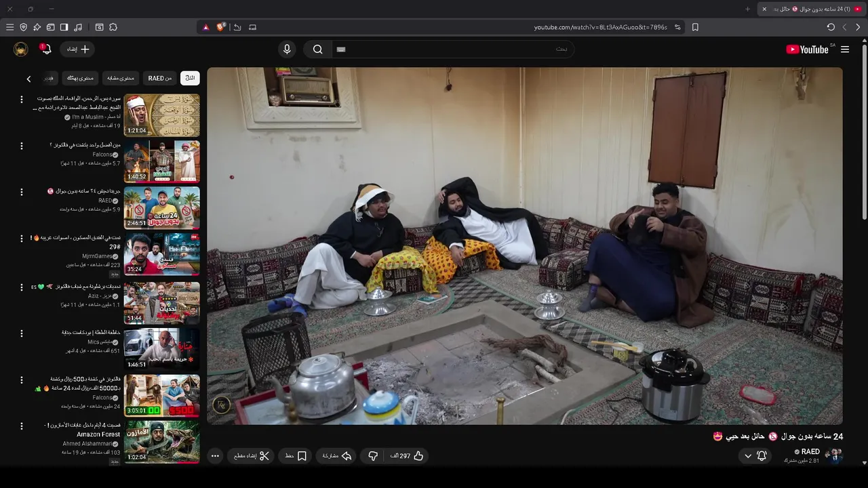
Task: Open the account avatar menu
Action: 20,49
